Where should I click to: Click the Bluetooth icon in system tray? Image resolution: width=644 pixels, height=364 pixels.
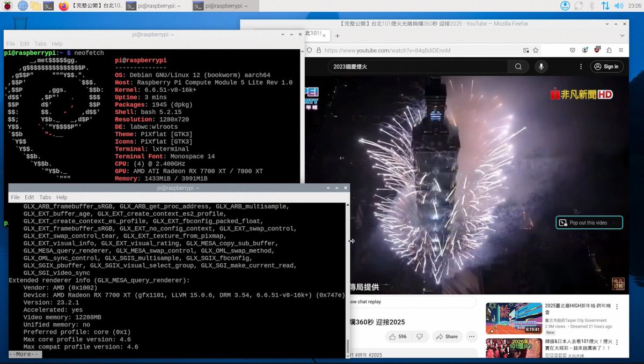[x=592, y=6]
